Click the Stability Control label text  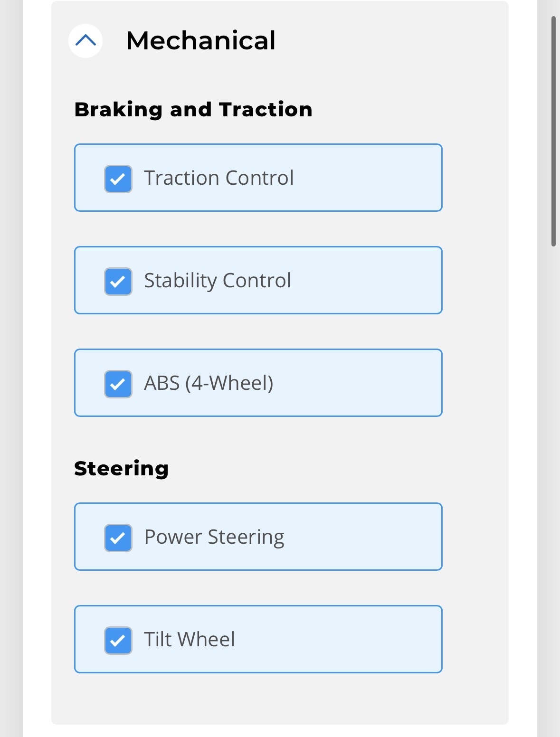pos(218,281)
